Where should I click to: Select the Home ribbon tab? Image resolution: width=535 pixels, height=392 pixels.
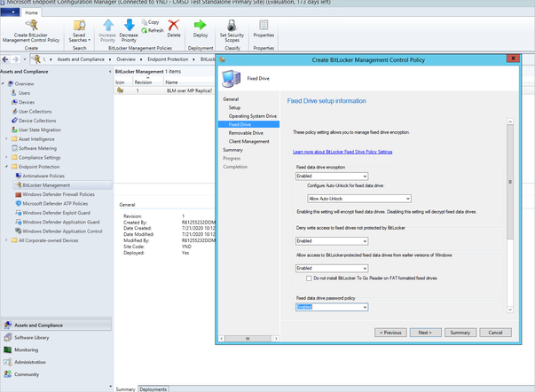31,12
